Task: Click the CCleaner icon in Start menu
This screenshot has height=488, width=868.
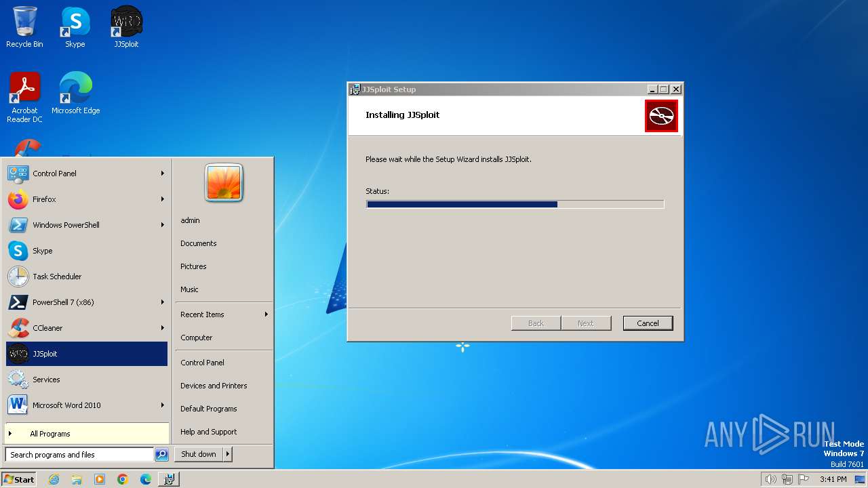Action: point(18,328)
